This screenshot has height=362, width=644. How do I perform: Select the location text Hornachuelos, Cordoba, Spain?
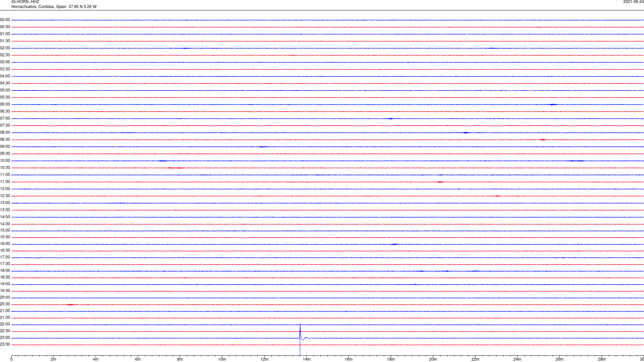(x=39, y=7)
